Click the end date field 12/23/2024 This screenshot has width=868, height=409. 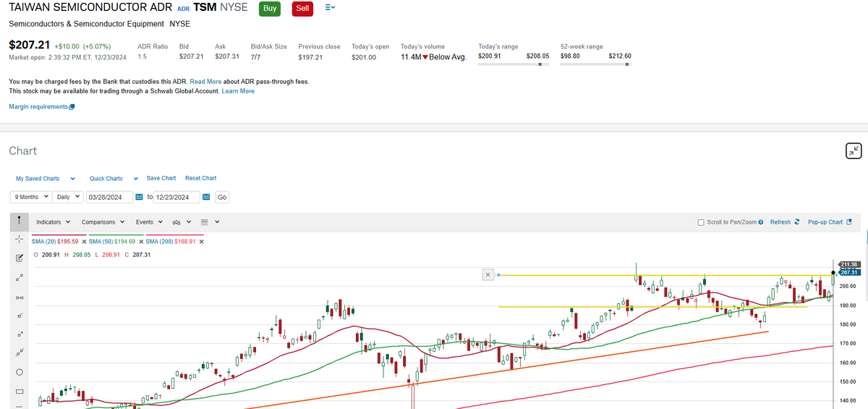[x=176, y=197]
